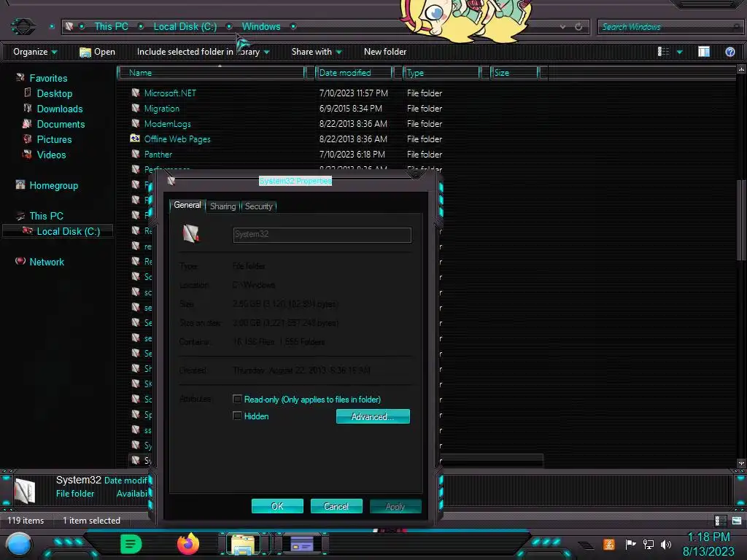Navigate to This PC in breadcrumb
Image resolution: width=747 pixels, height=560 pixels.
(x=111, y=27)
